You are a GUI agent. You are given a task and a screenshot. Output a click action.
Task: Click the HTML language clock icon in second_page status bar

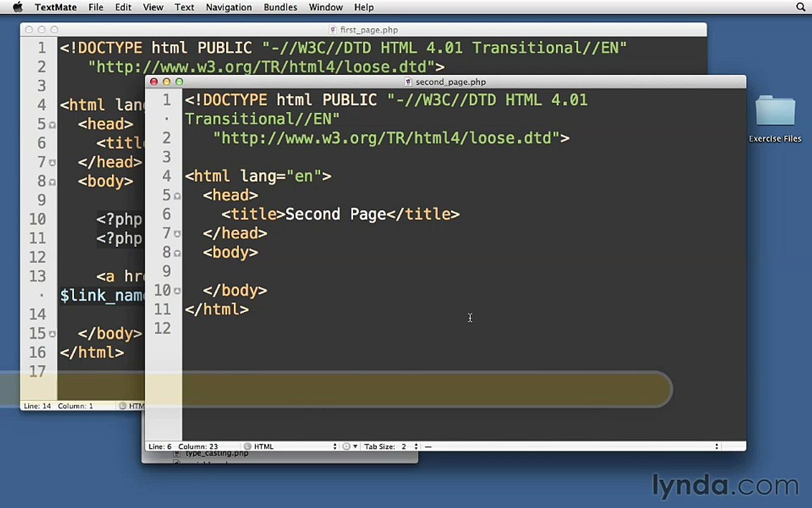(x=247, y=447)
